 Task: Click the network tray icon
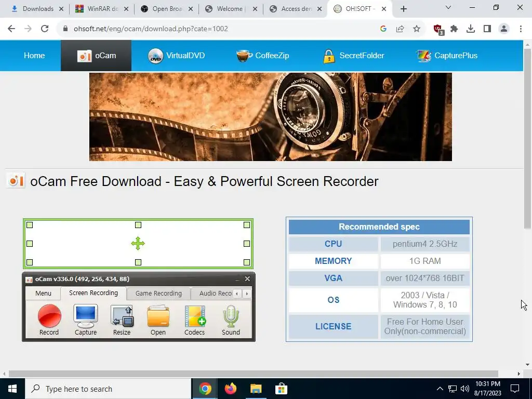tap(453, 389)
